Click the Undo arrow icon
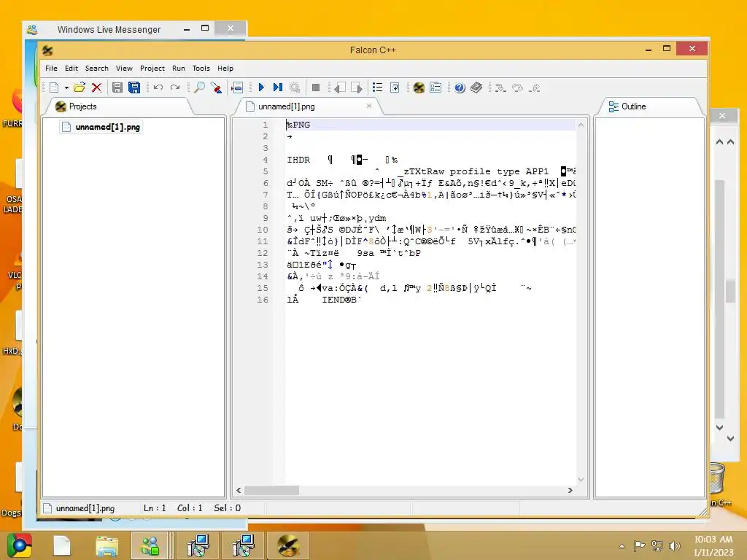 click(x=158, y=87)
